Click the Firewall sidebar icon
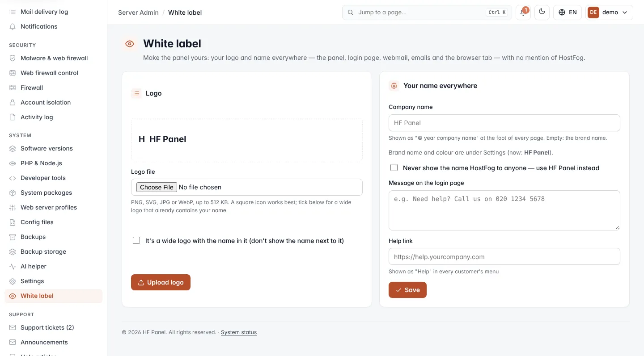Screen dimensions: 644x356 (x=13, y=88)
